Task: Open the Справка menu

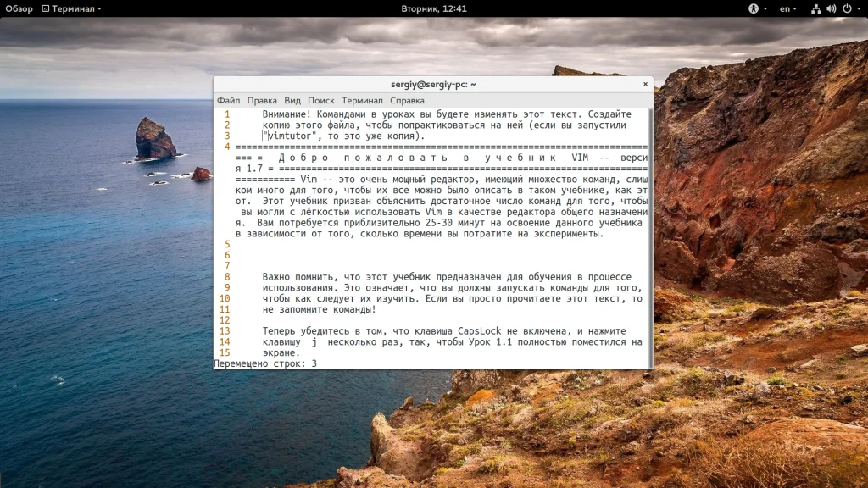Action: click(x=408, y=100)
